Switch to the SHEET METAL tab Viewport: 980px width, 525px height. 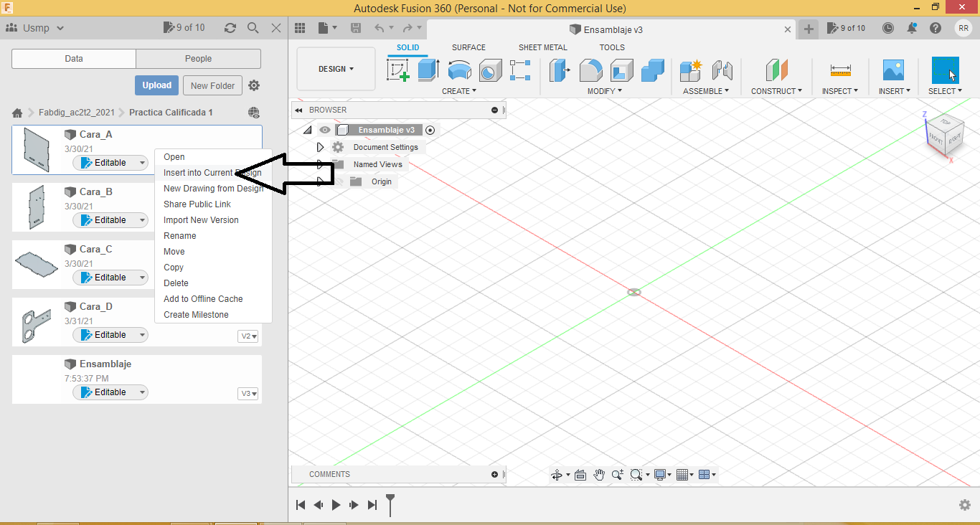(x=543, y=47)
